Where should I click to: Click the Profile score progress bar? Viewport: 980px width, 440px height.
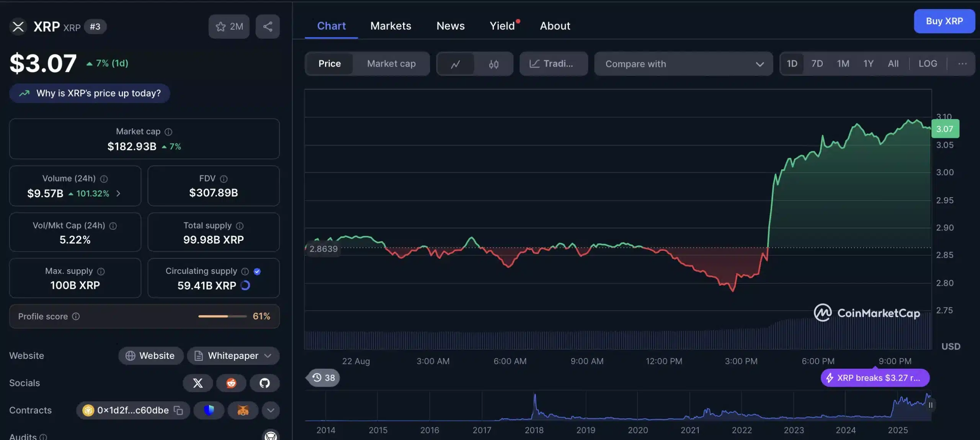[x=222, y=316]
